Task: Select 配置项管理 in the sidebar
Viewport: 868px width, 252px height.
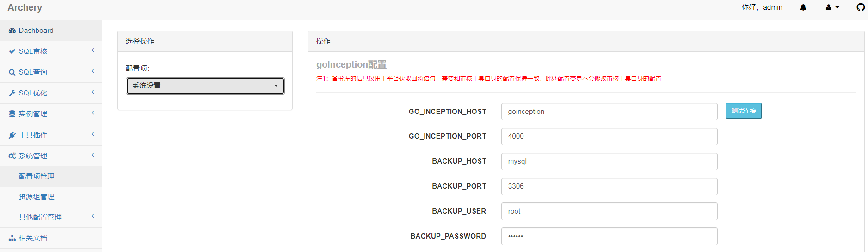Action: (x=37, y=176)
